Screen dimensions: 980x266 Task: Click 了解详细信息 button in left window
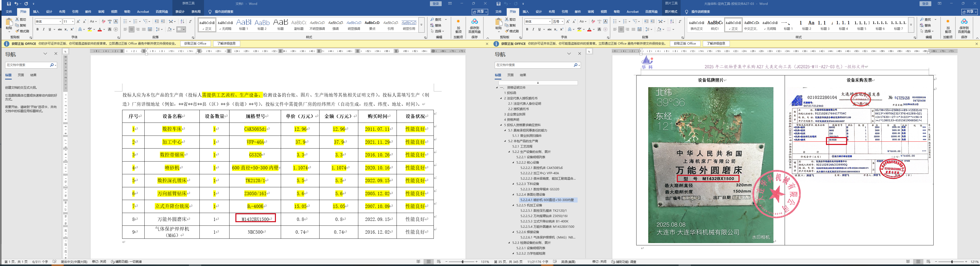coord(226,44)
